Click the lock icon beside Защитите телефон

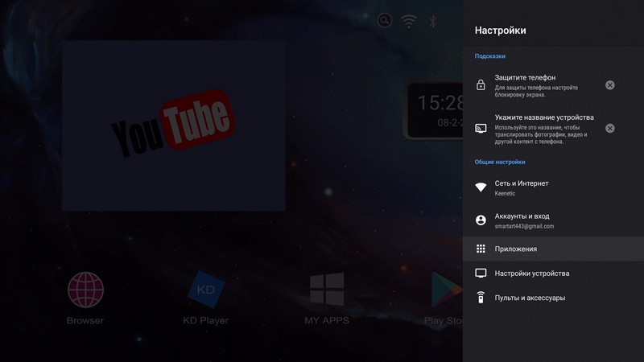tap(481, 85)
